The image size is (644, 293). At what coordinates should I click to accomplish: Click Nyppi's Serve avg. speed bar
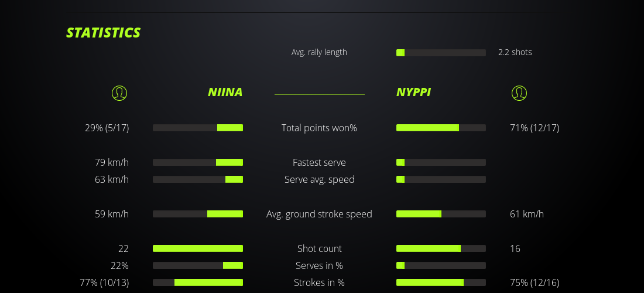441,179
